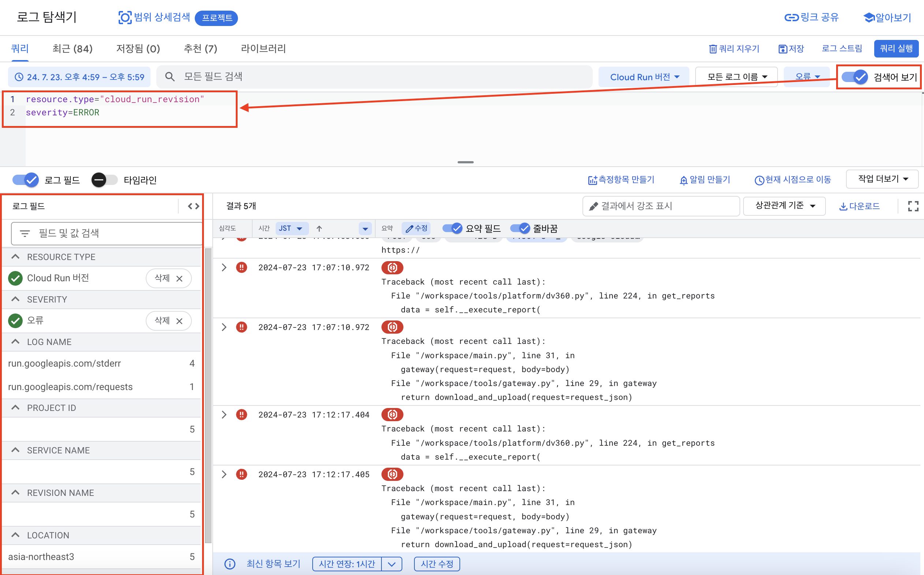
Task: Click the 시간 수정 button
Action: coord(437,564)
